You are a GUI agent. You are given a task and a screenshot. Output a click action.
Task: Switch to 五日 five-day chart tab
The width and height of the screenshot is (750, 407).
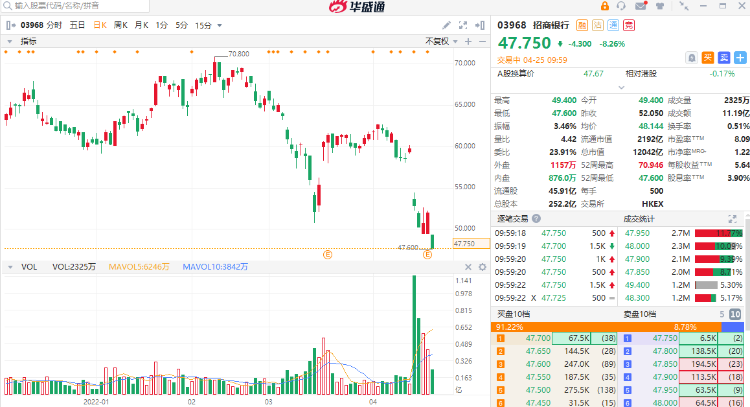pyautogui.click(x=77, y=25)
